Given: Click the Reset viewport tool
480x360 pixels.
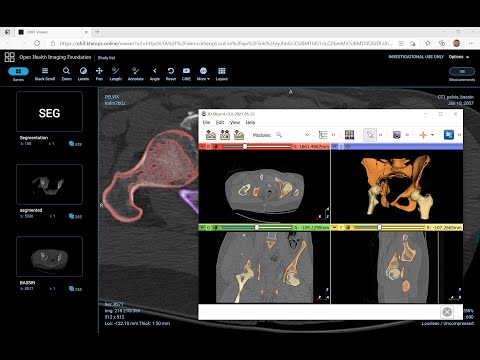Looking at the screenshot, I should click(x=171, y=74).
